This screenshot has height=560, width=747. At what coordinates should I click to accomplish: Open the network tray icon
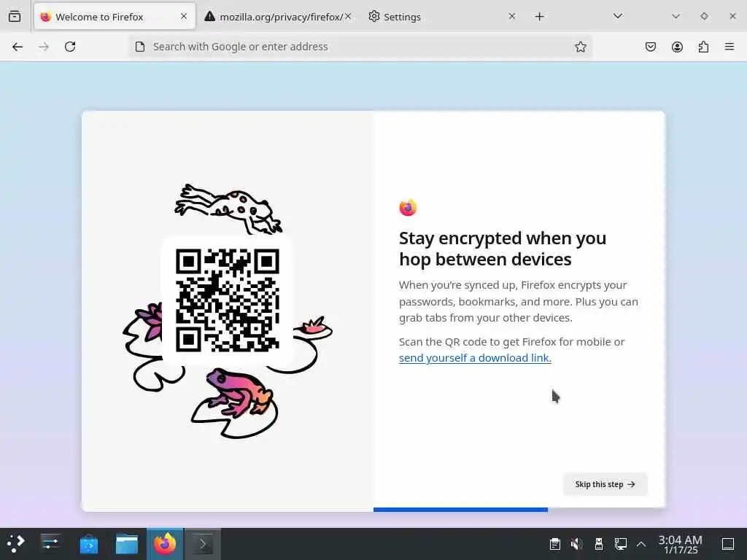tap(620, 544)
